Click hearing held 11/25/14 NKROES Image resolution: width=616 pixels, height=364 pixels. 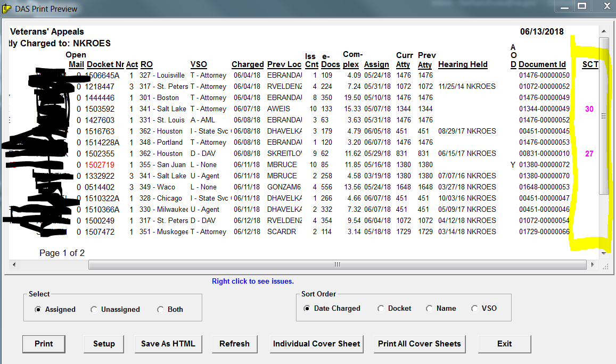tap(467, 86)
